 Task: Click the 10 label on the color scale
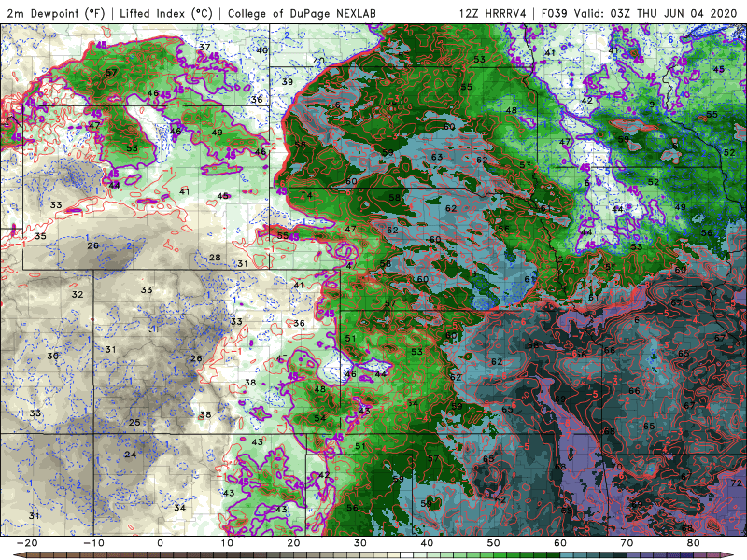227,543
